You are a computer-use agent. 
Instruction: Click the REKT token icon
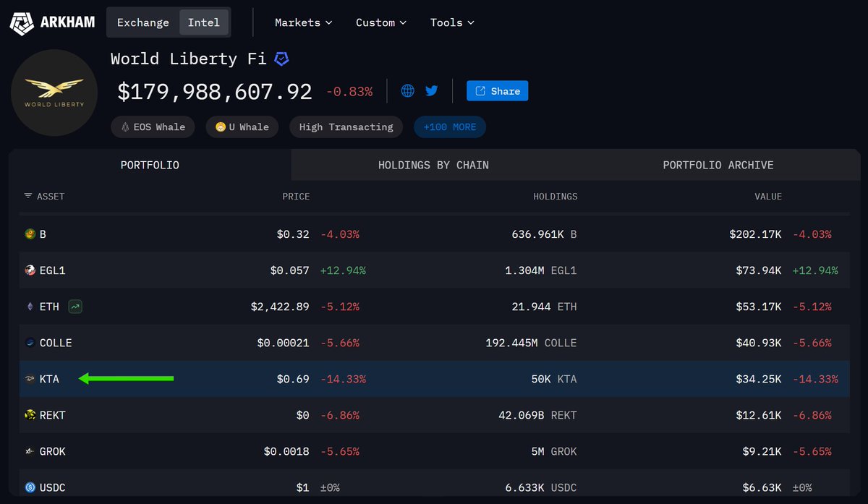[30, 415]
